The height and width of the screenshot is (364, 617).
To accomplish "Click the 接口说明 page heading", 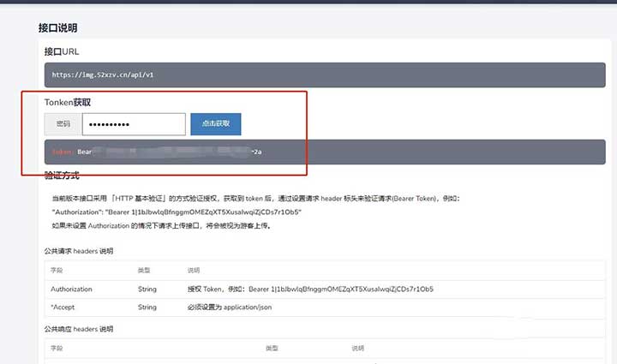I will (57, 28).
